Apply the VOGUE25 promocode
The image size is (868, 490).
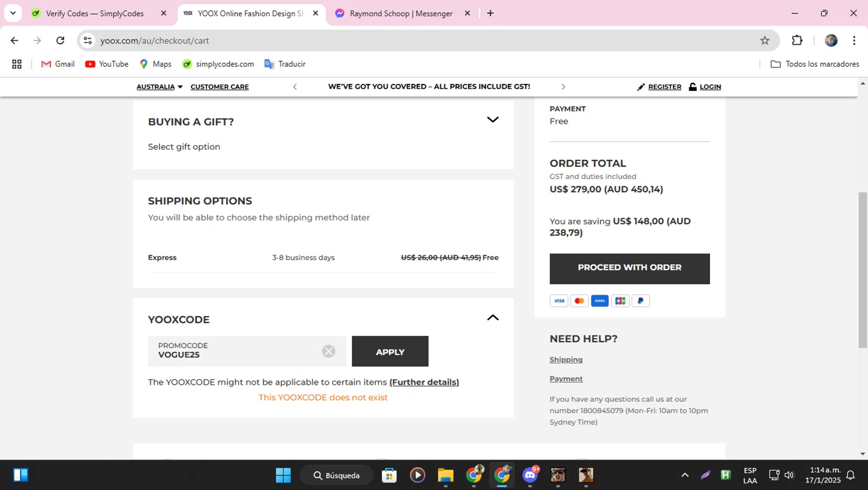pos(390,351)
